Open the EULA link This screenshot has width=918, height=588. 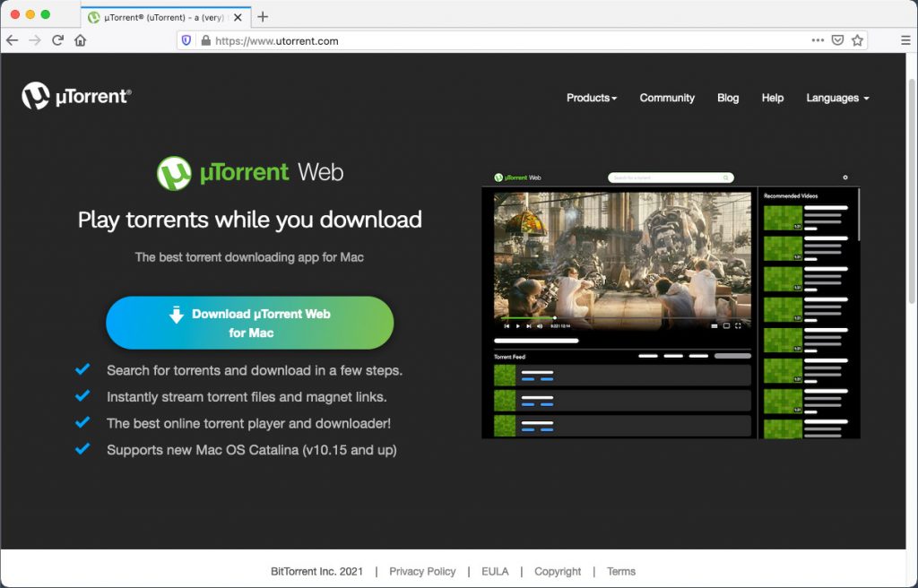point(495,571)
